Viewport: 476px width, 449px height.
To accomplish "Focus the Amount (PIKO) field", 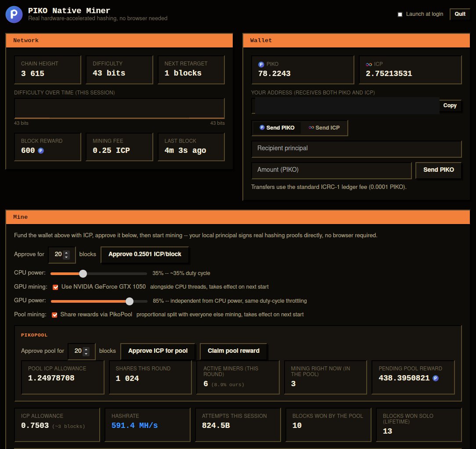I will tap(331, 170).
